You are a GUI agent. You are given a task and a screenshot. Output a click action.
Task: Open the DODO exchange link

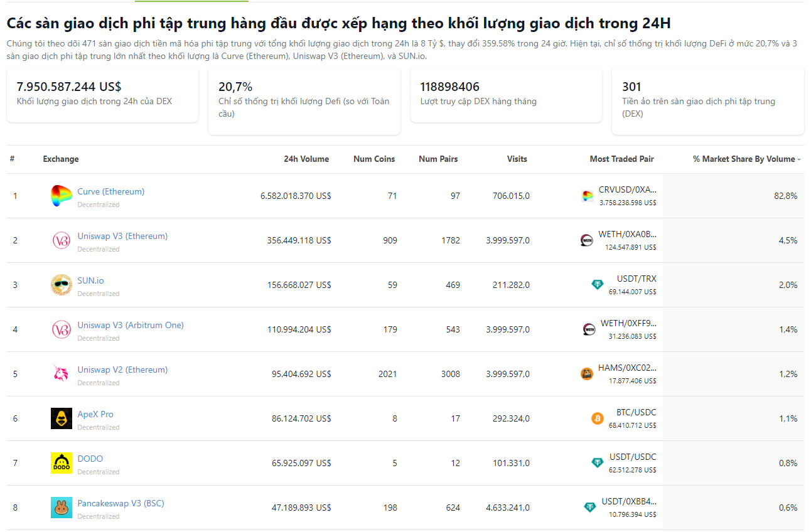(90, 459)
